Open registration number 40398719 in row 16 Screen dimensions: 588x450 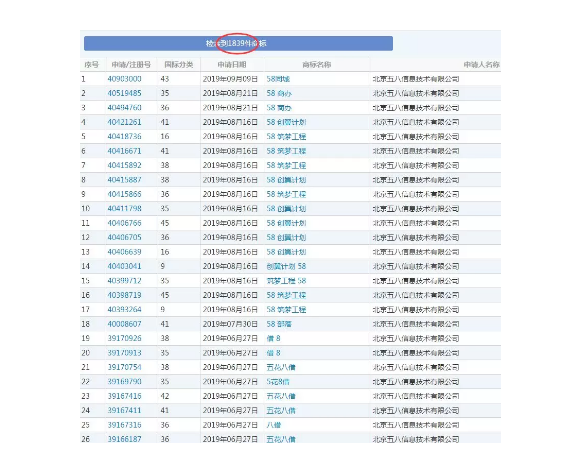[x=124, y=295]
